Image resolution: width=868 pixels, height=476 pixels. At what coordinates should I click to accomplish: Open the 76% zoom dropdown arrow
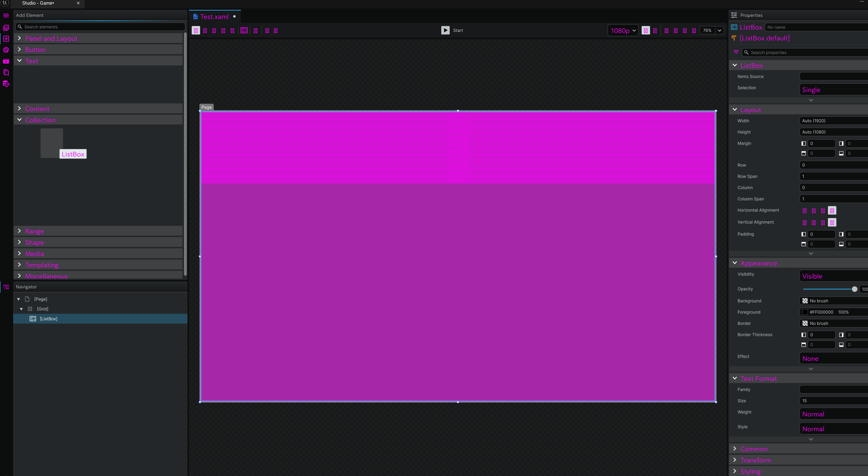[x=719, y=31]
